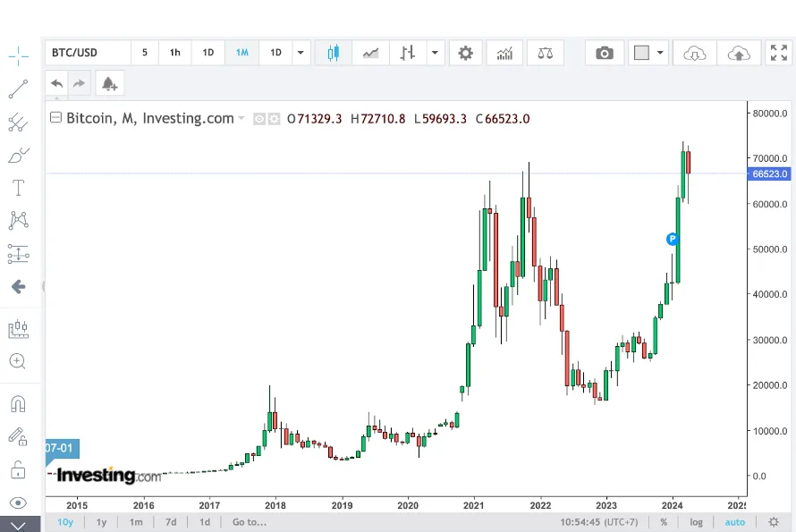This screenshot has width=796, height=532.
Task: Select the 1M monthly interval
Action: pos(242,52)
